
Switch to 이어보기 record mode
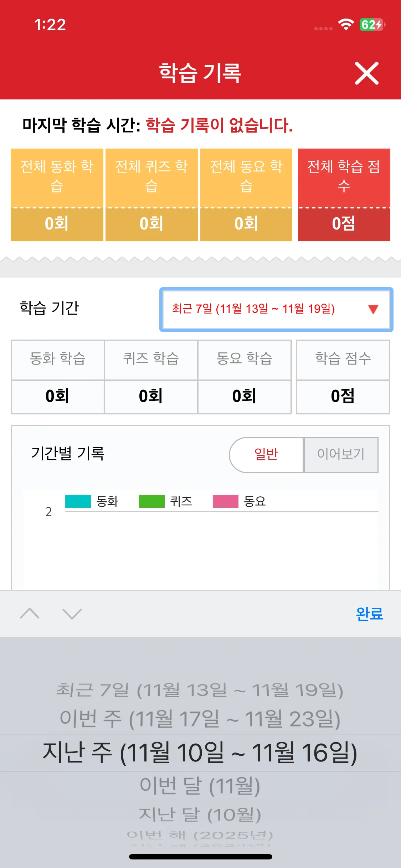[x=341, y=455]
